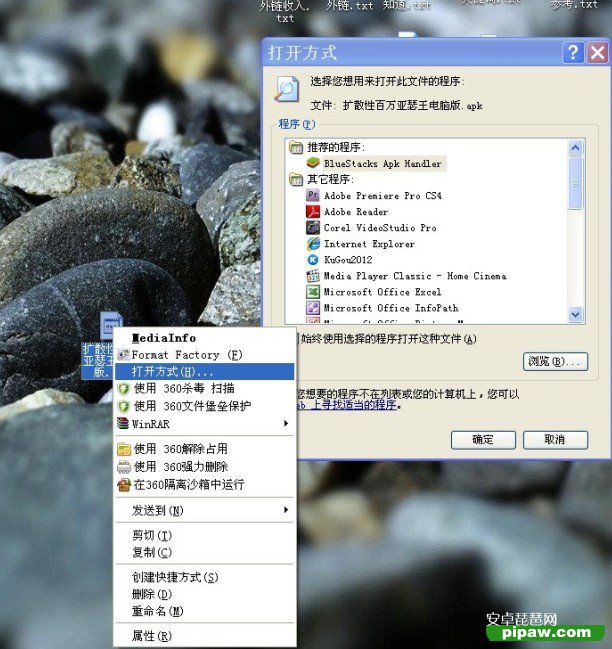Image resolution: width=612 pixels, height=649 pixels.
Task: Select BlueStacks Apk Handler in program list
Action: (382, 163)
